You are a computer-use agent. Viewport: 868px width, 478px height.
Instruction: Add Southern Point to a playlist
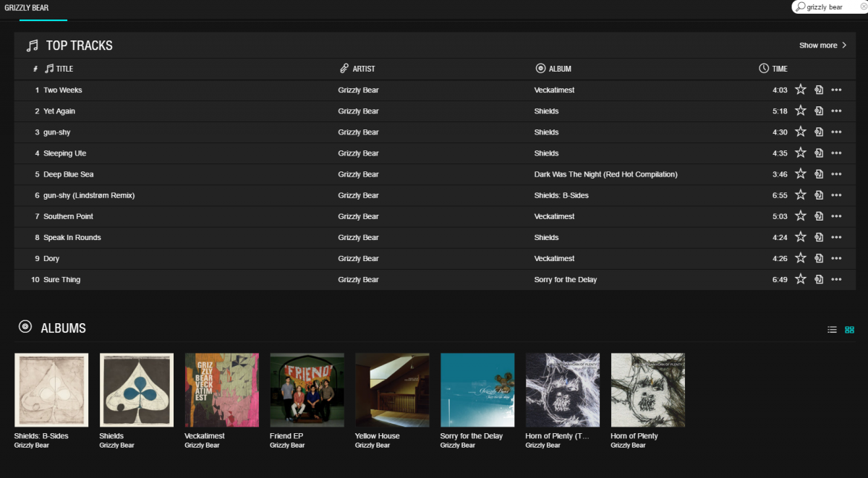[x=819, y=215]
